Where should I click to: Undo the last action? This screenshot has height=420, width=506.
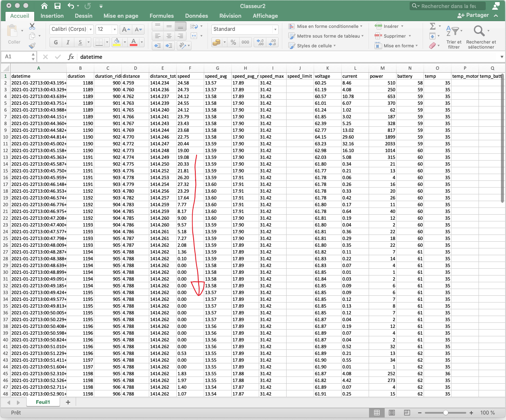point(71,6)
